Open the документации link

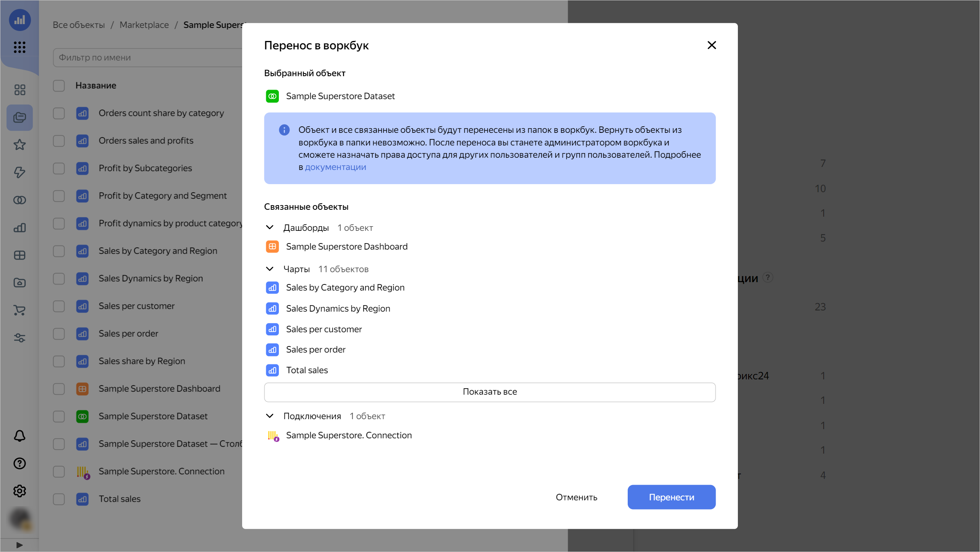pos(335,167)
